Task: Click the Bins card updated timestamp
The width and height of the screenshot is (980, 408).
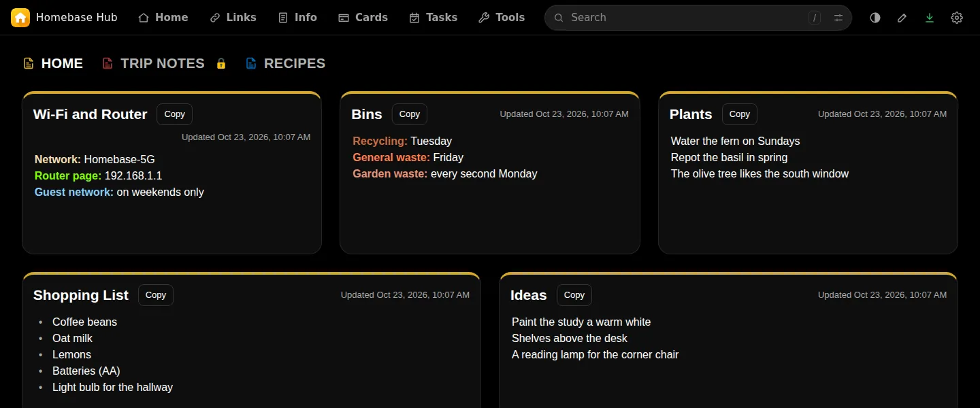Action: (x=564, y=114)
